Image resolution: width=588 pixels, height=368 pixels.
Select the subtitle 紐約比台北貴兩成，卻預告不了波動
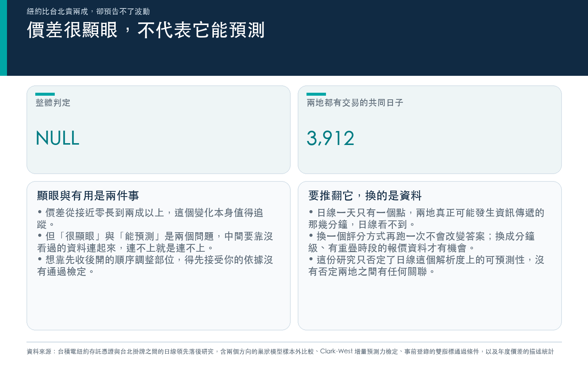pyautogui.click(x=88, y=11)
